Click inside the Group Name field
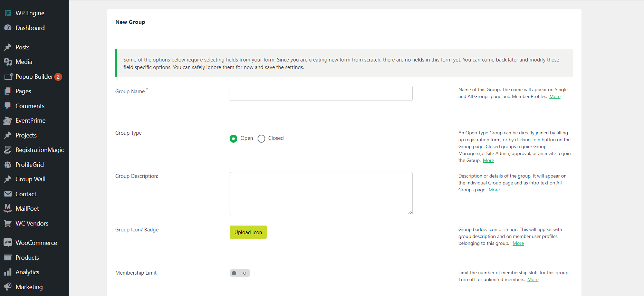The image size is (644, 296). [x=321, y=93]
